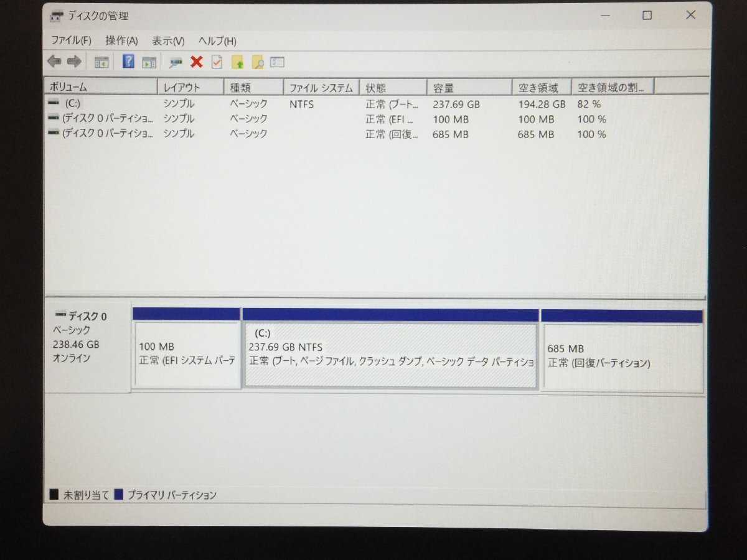Click the settings list view toolbar icon
The width and height of the screenshot is (747, 560).
tap(278, 62)
